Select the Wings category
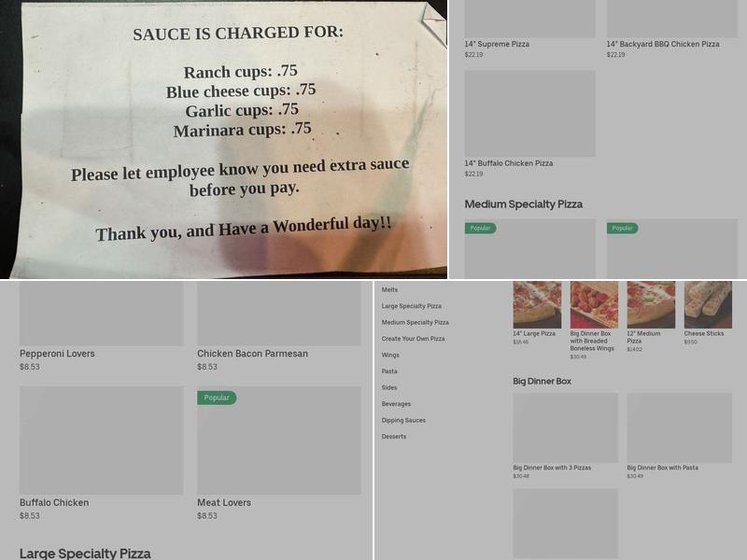The image size is (747, 560). 390,355
